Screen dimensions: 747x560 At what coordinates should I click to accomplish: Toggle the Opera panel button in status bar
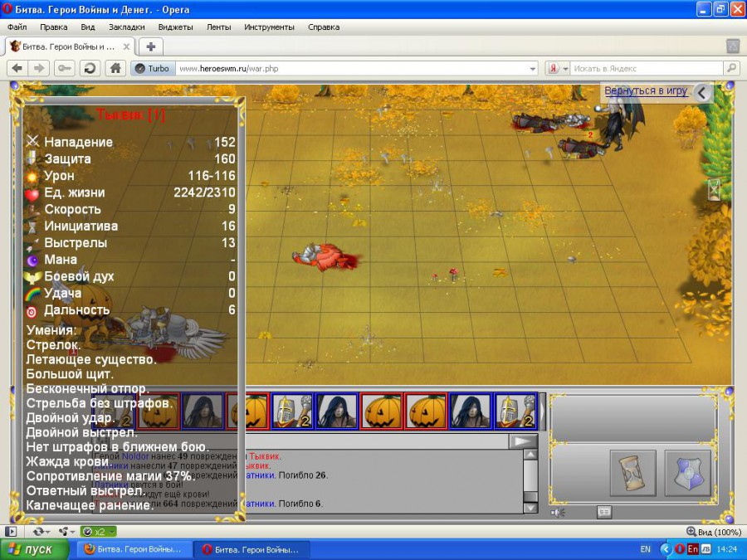12,532
